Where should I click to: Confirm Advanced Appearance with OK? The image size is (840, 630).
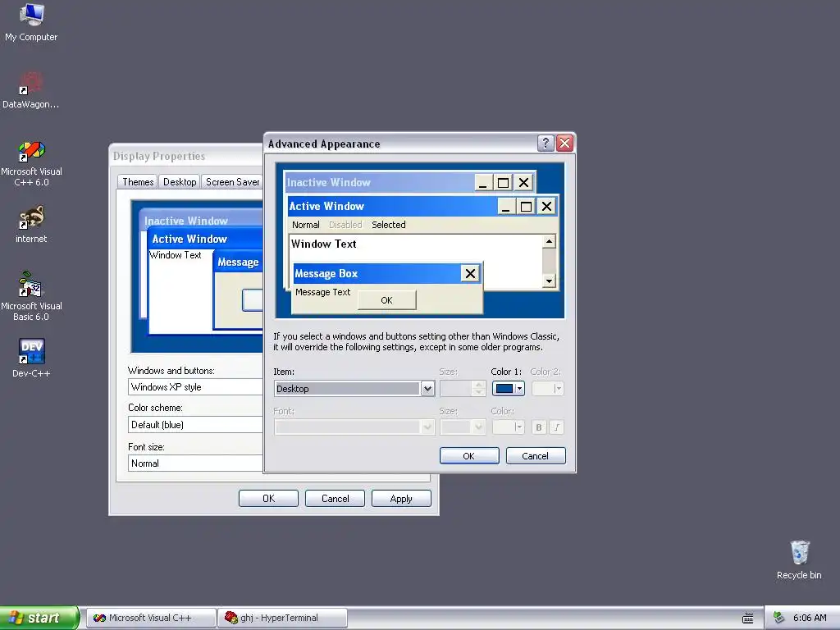[x=469, y=456]
